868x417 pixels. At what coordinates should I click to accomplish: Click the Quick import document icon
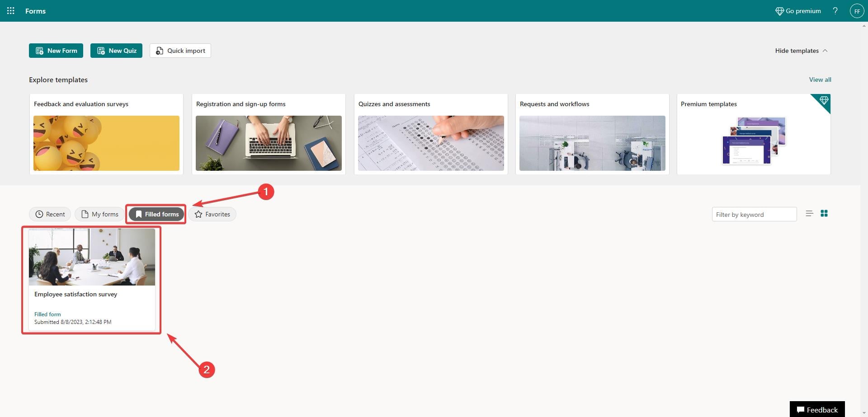click(x=159, y=51)
